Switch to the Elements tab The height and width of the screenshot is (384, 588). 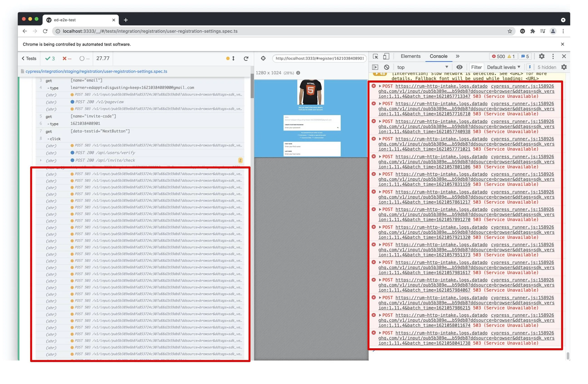click(x=410, y=56)
